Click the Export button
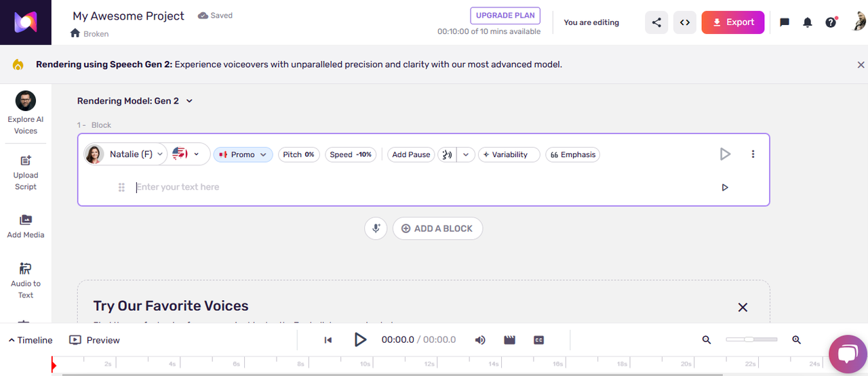The width and height of the screenshot is (868, 376). coord(732,22)
